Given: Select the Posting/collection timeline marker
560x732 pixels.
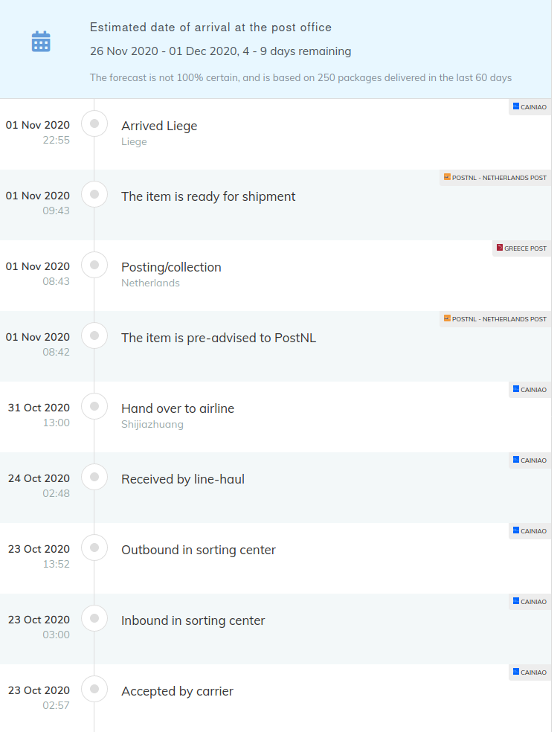Looking at the screenshot, I should 94,265.
